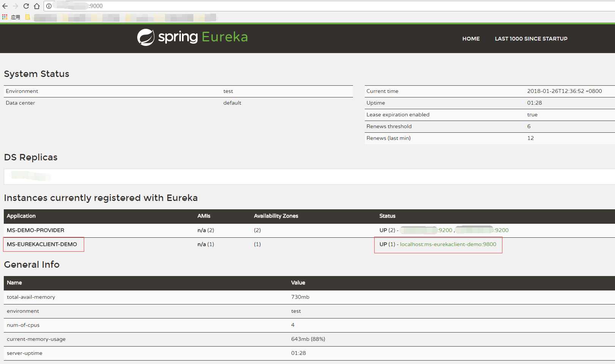This screenshot has width=615, height=364.
Task: Focus the browser address bar
Action: coord(330,6)
